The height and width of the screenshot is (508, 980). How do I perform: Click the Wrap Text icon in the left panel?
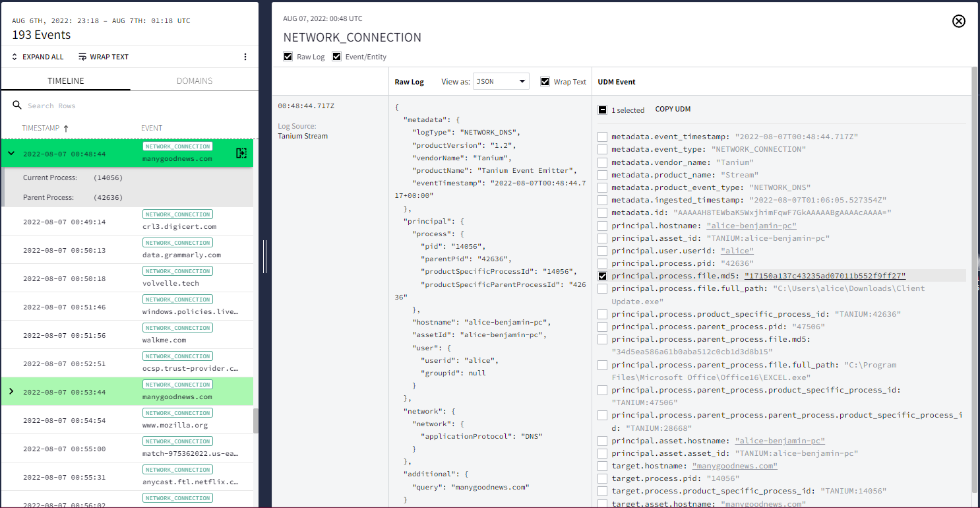[83, 57]
